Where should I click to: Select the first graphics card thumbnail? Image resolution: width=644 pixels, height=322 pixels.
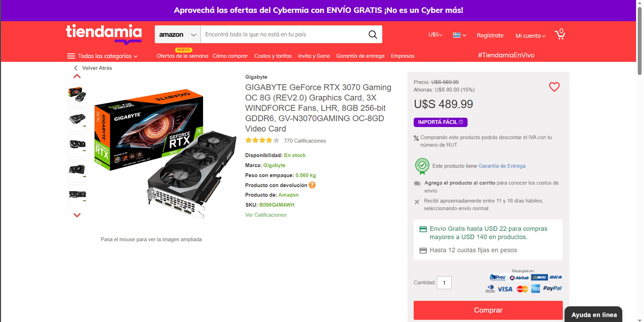coord(77,95)
